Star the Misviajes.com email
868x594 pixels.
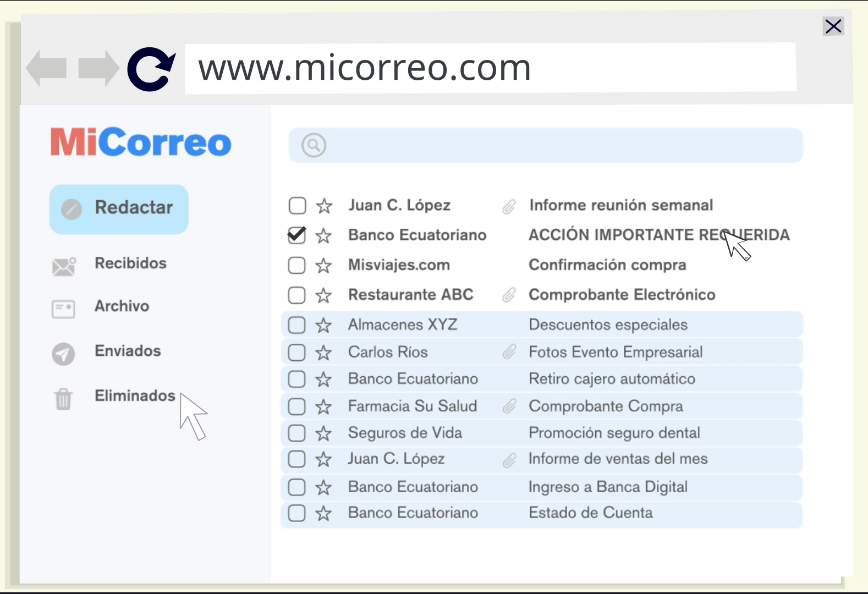(x=323, y=266)
